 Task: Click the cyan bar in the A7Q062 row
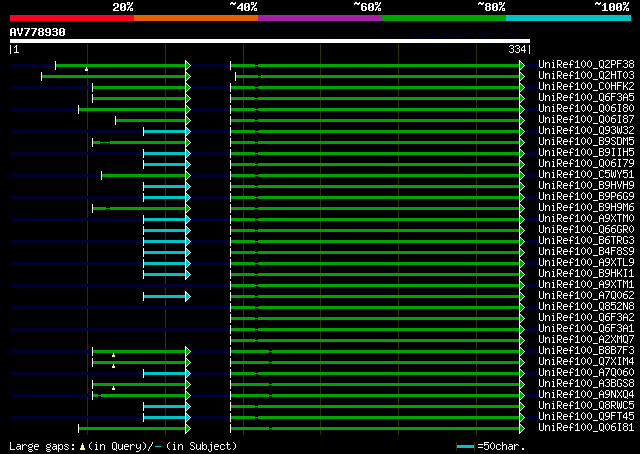(165, 296)
